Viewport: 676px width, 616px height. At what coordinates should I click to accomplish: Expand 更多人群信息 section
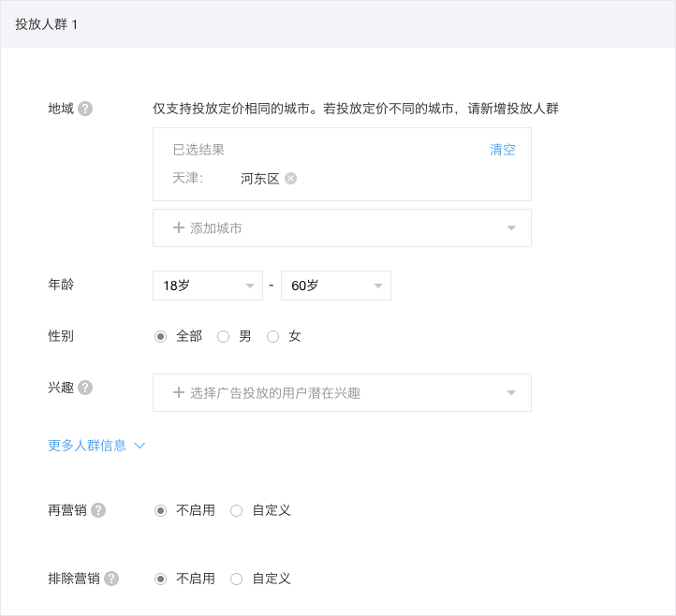[96, 446]
